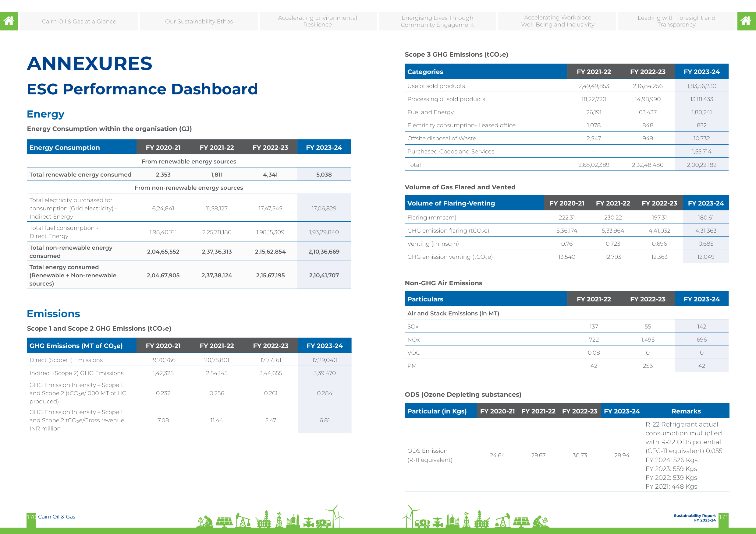Click the Remarks column header

tap(686, 411)
